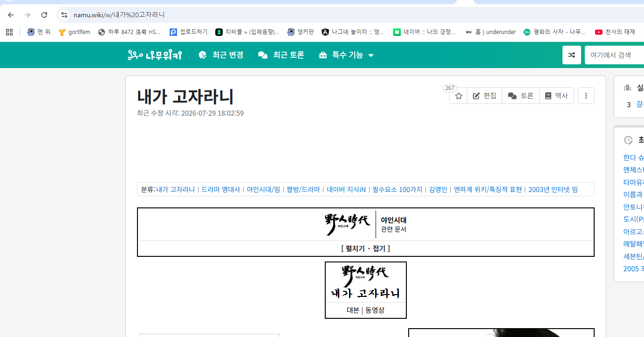The height and width of the screenshot is (337, 644).
Task: Open the 홈 | underunder bookmark
Action: coord(490,32)
